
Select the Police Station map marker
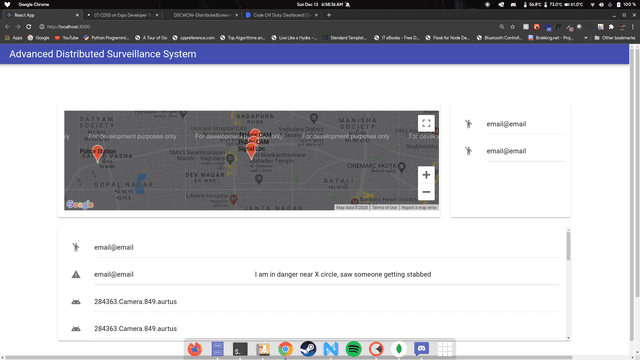(x=98, y=153)
